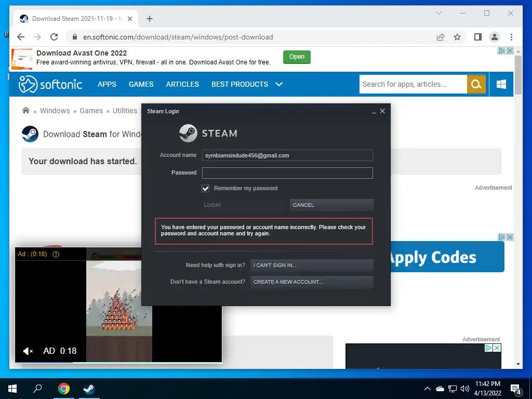Image resolution: width=532 pixels, height=399 pixels.
Task: Click the Login button in Steam
Action: click(x=243, y=205)
